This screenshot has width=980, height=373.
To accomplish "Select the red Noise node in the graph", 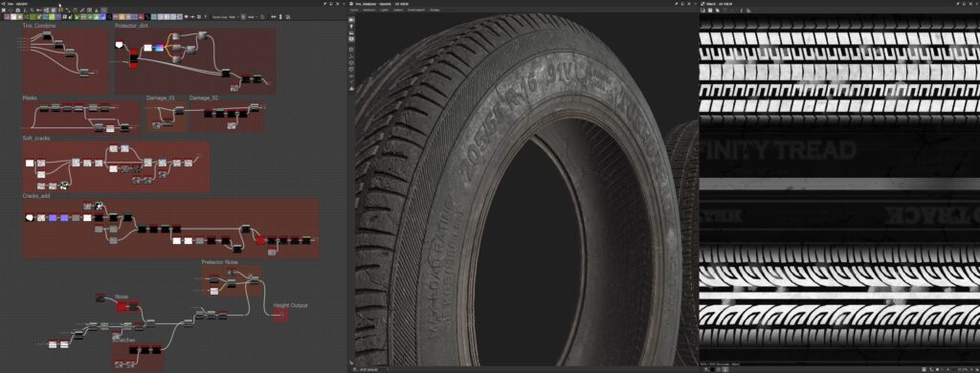I will pos(122,306).
